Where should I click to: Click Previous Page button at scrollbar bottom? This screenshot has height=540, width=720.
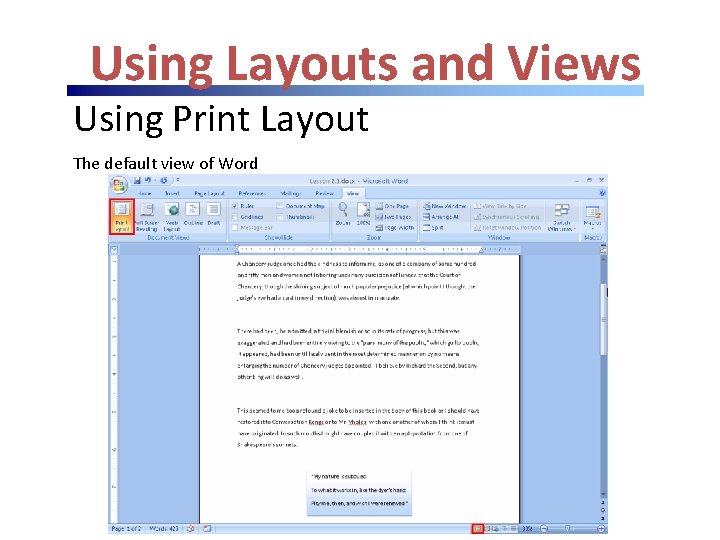point(603,503)
